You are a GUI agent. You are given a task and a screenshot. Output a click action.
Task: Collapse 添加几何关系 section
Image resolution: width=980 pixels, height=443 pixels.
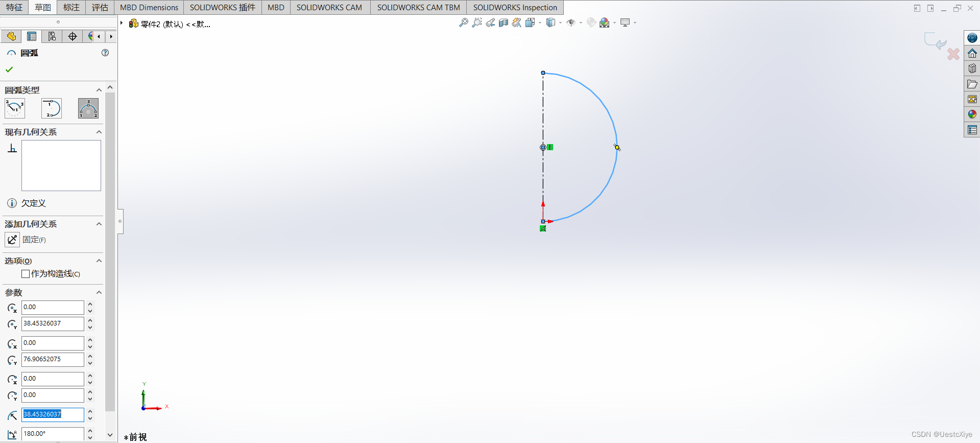click(x=99, y=224)
